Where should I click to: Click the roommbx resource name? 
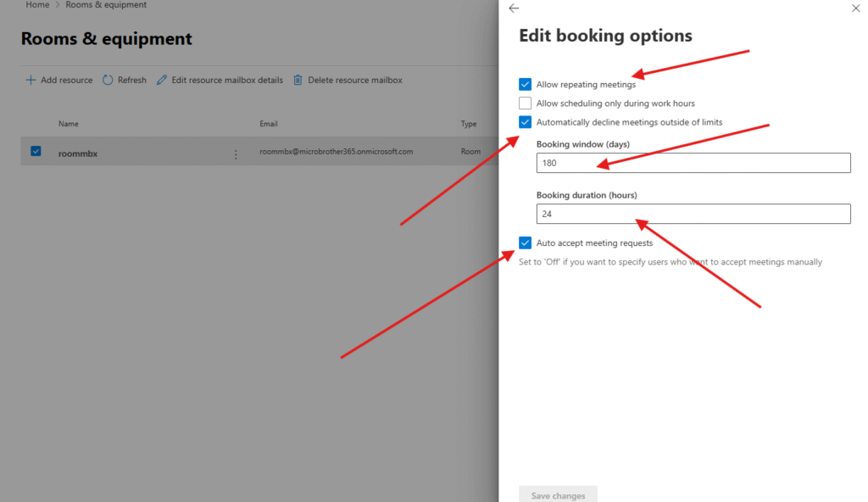(x=77, y=154)
